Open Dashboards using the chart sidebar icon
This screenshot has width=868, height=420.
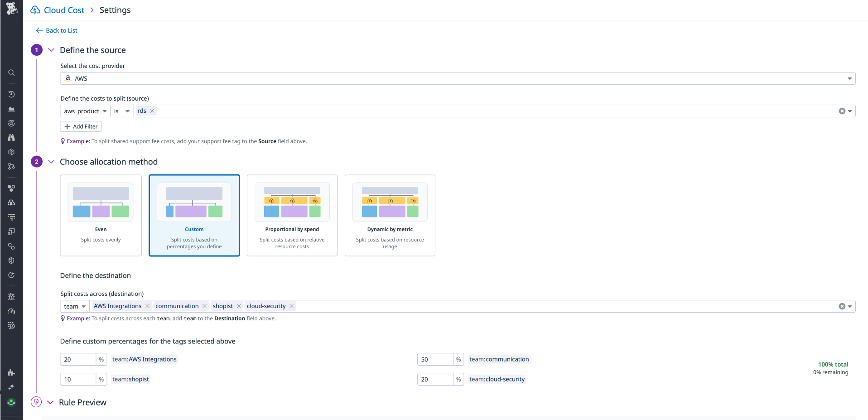[x=11, y=109]
